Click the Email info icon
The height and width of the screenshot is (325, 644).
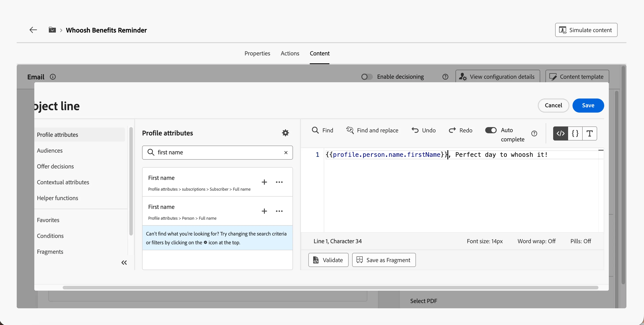pyautogui.click(x=53, y=77)
